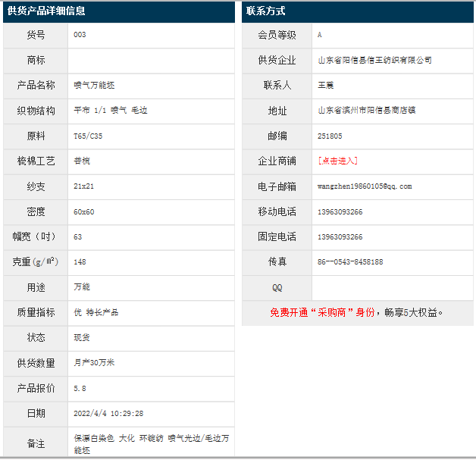Click the postal code 251805
The width and height of the screenshot is (476, 460).
[x=330, y=136]
